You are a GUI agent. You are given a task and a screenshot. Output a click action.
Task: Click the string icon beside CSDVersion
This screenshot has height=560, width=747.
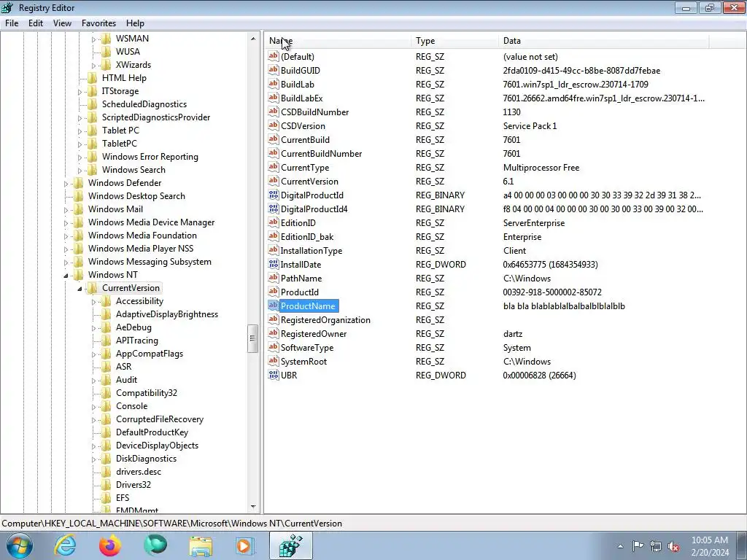(x=273, y=125)
